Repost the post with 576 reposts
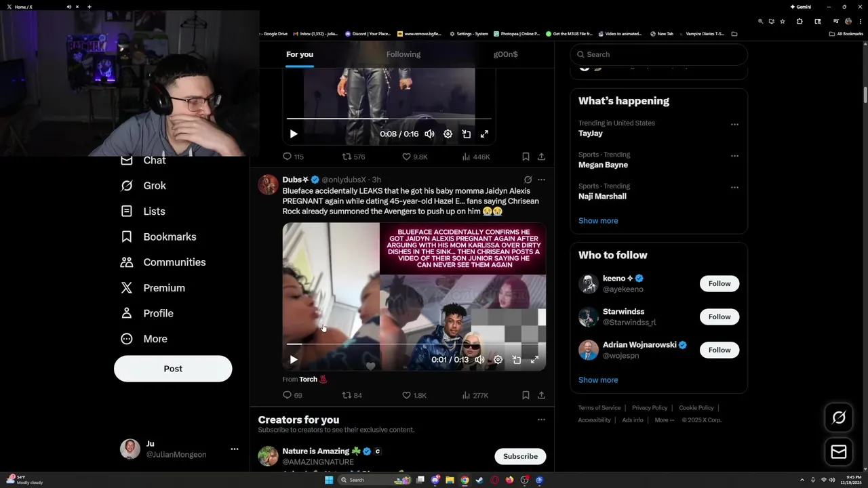Screen dimensions: 868x488 click(x=353, y=157)
